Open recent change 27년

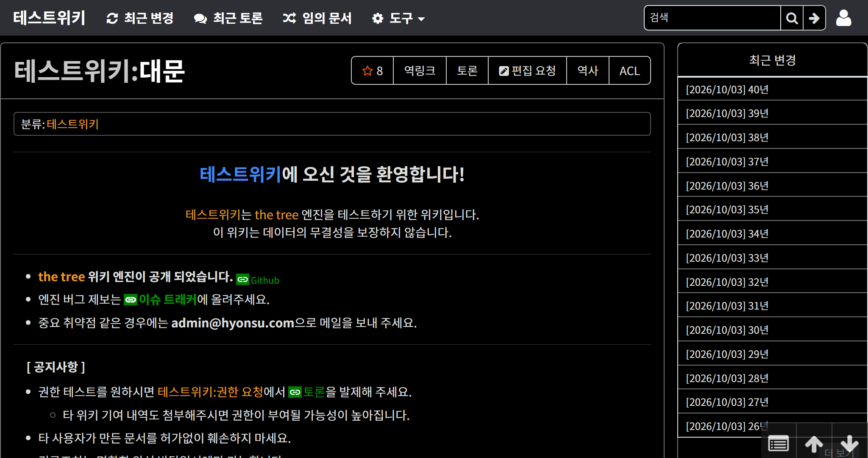click(772, 402)
